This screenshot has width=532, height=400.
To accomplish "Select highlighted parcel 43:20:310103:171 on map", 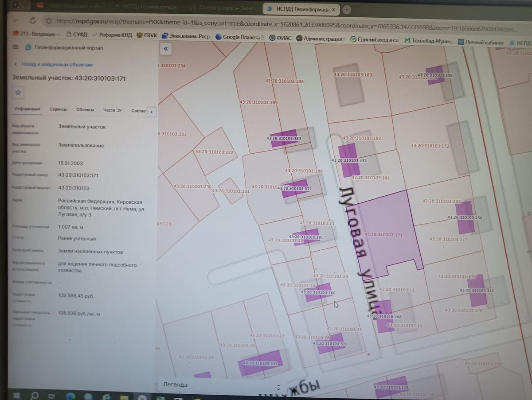I will pyautogui.click(x=383, y=235).
